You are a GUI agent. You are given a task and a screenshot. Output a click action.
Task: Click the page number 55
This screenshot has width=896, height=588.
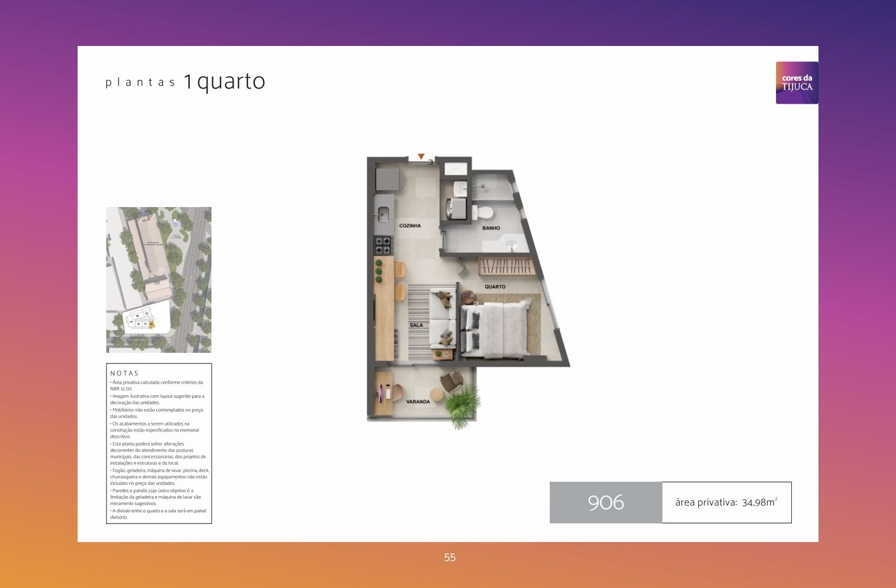coord(450,557)
